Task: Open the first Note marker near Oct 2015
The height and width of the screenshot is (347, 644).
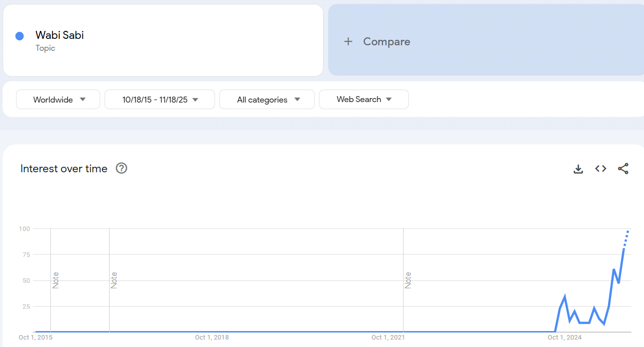Action: point(55,280)
